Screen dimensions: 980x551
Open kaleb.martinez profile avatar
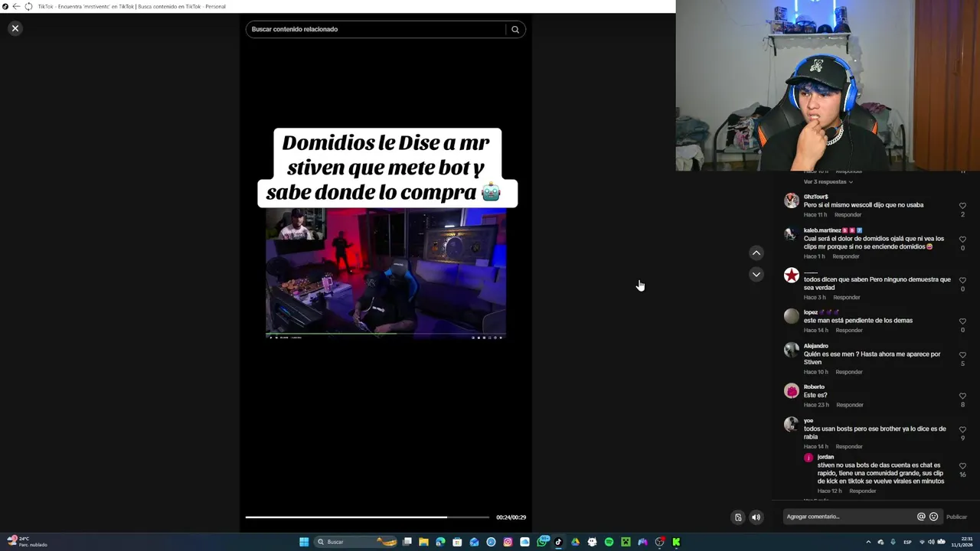(x=792, y=234)
